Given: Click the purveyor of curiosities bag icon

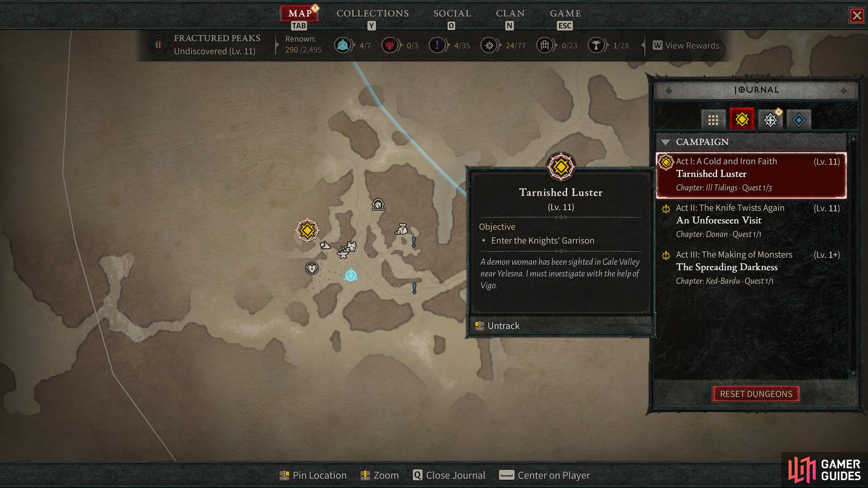Looking at the screenshot, I should click(401, 229).
